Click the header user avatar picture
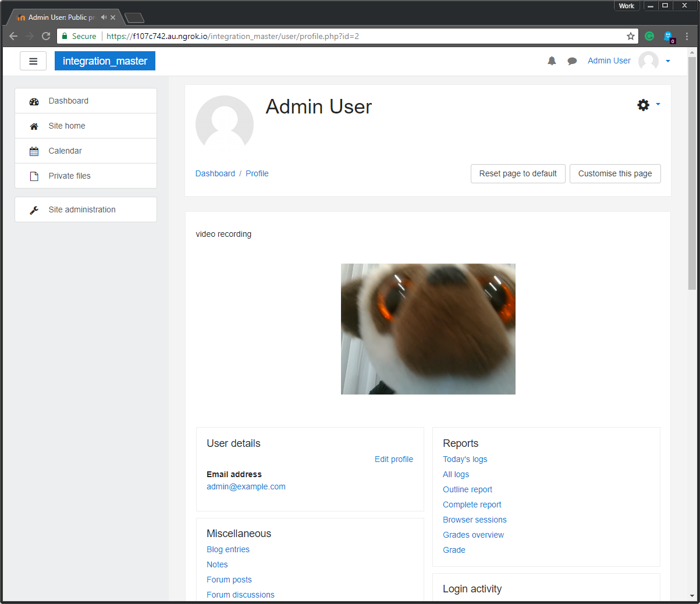This screenshot has height=604, width=700. (x=648, y=61)
